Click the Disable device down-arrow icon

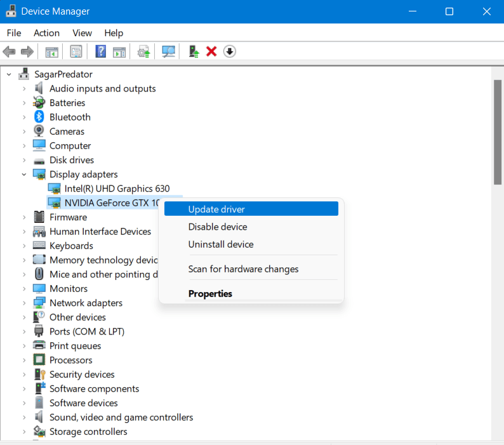tap(230, 51)
